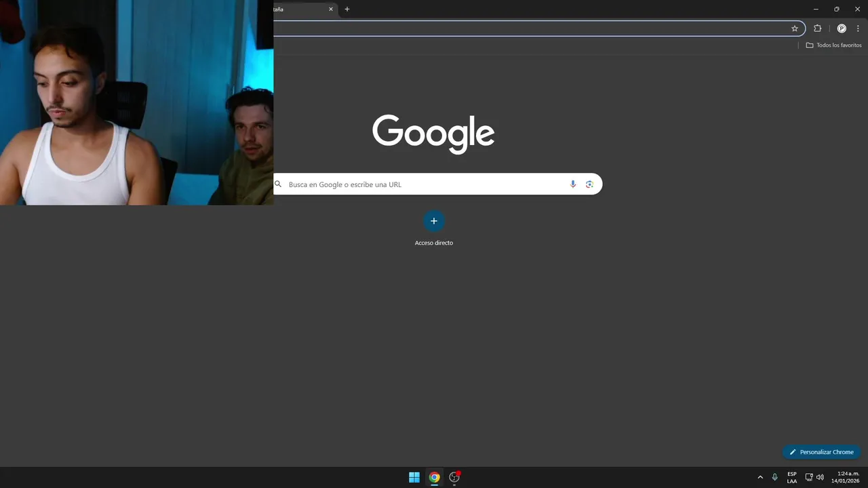Open the Extensions puzzle icon
Image resolution: width=868 pixels, height=488 pixels.
coord(817,28)
